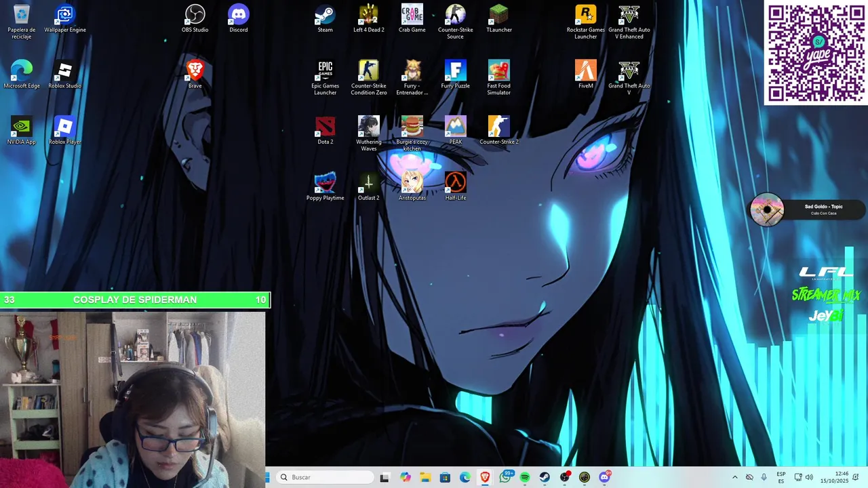The image size is (868, 488).
Task: Open the notifications bell in tray
Action: 856,477
